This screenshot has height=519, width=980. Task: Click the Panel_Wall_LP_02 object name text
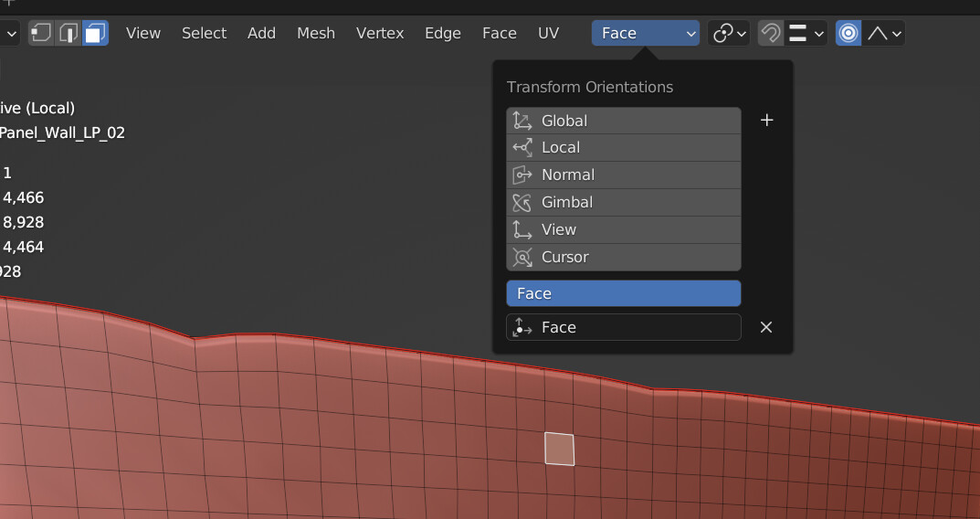tap(62, 132)
